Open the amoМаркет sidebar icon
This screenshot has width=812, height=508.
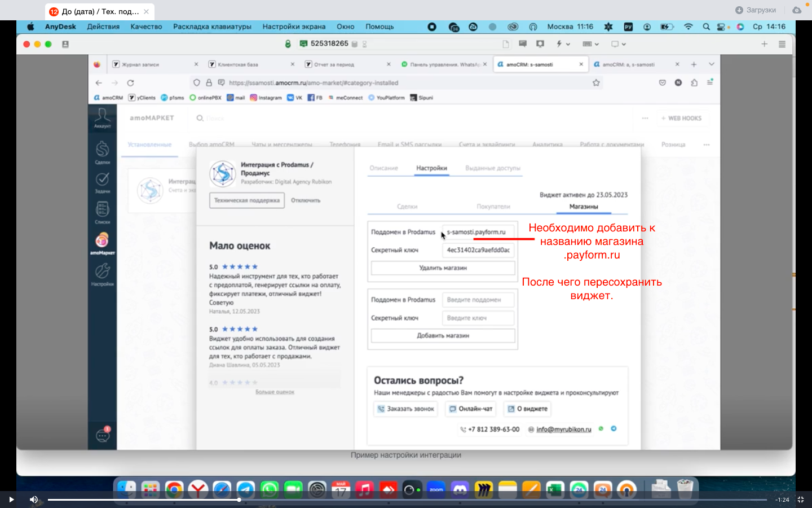click(x=102, y=243)
